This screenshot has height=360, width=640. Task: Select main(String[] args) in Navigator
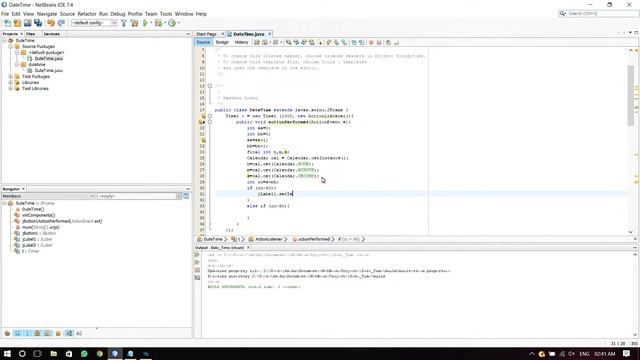40,227
